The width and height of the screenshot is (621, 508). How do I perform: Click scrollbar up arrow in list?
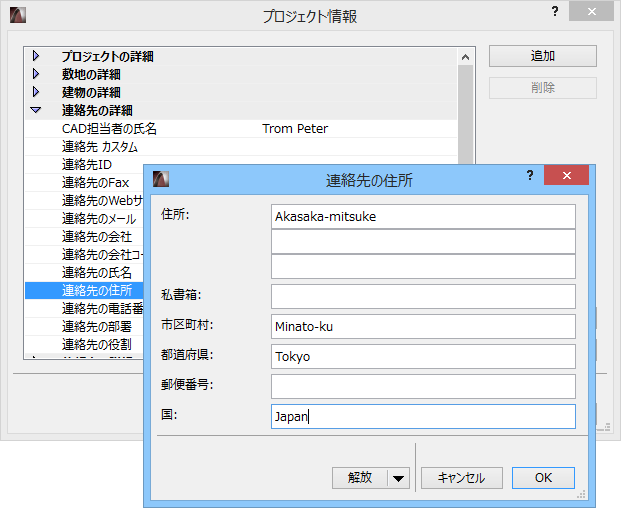pyautogui.click(x=465, y=57)
